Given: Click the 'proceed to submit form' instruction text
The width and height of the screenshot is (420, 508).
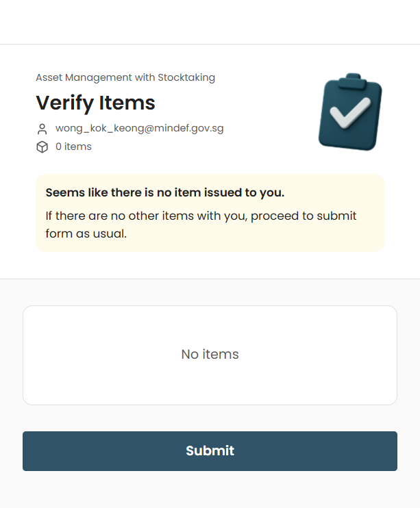Looking at the screenshot, I should tap(201, 225).
